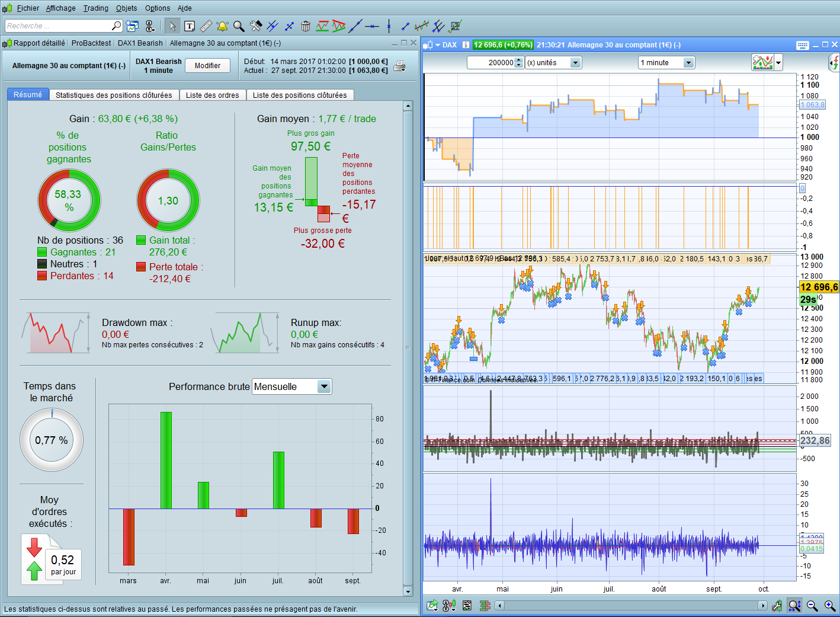Zoom in the chart with plus magnifier
Screen dimensions: 840x617
click(x=830, y=606)
